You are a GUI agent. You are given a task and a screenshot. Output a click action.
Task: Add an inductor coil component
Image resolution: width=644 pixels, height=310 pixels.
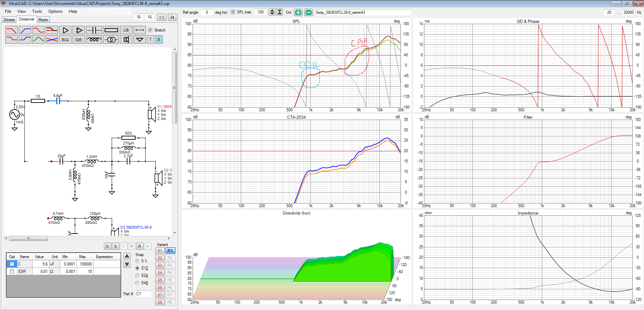(94, 40)
